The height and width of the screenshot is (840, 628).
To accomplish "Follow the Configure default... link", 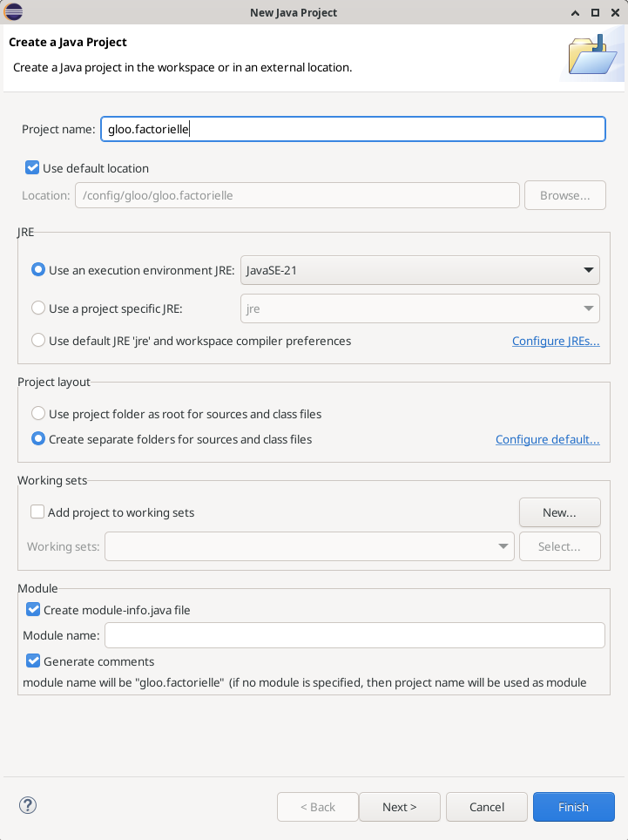I will pos(547,439).
